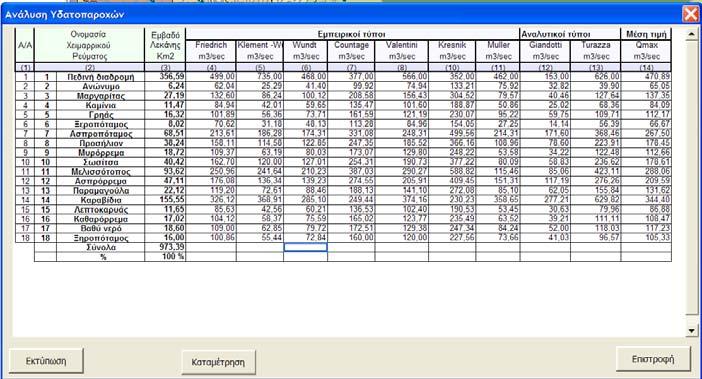The width and height of the screenshot is (702, 379).
Task: Click the Turazza value 629,82
Action: [x=607, y=200]
